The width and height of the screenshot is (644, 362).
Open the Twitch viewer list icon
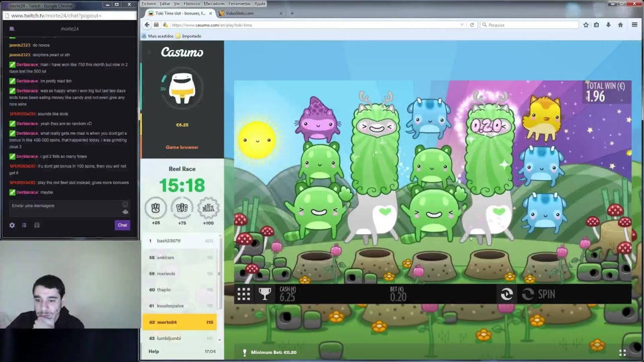click(24, 225)
